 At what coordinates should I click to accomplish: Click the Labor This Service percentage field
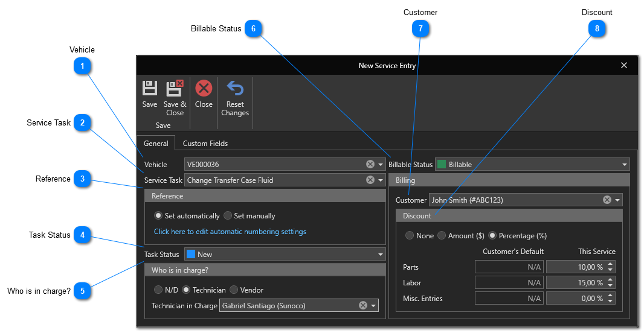[x=575, y=282]
